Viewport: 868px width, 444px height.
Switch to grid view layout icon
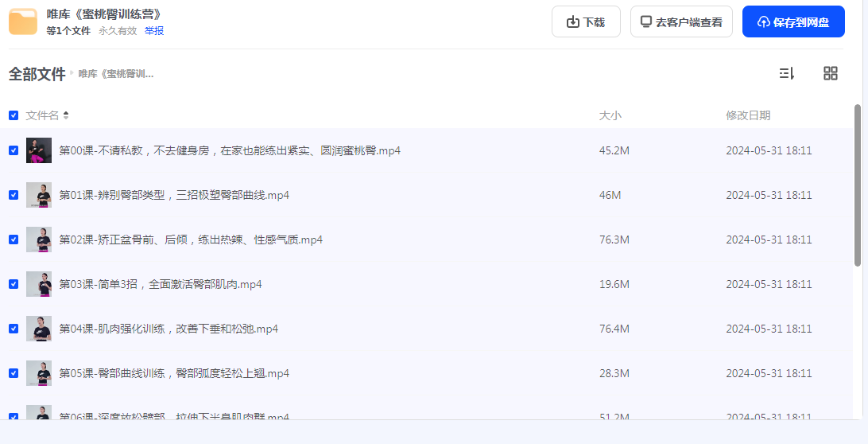pos(831,74)
